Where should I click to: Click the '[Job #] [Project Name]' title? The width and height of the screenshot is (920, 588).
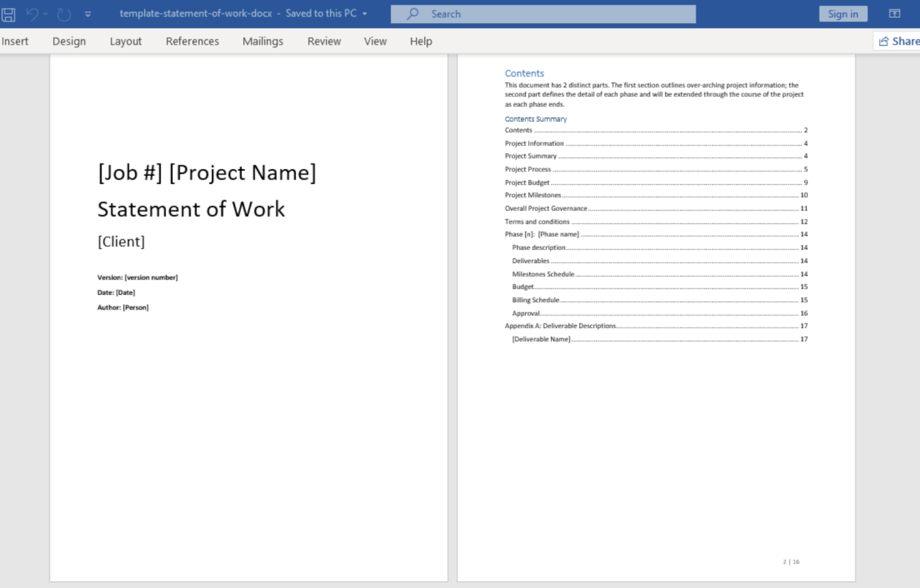(x=207, y=172)
